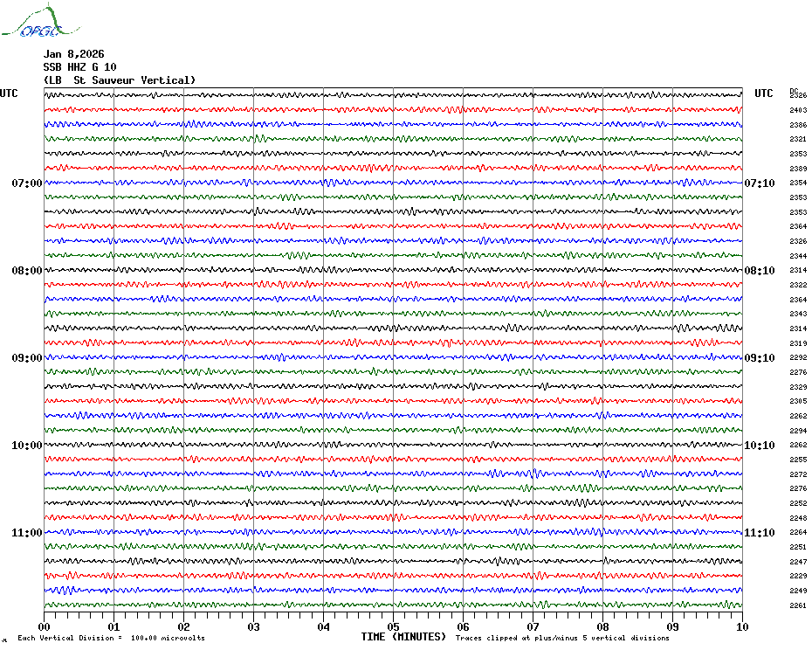Click the 08:10 end-time label
812x650 pixels.
760,271
